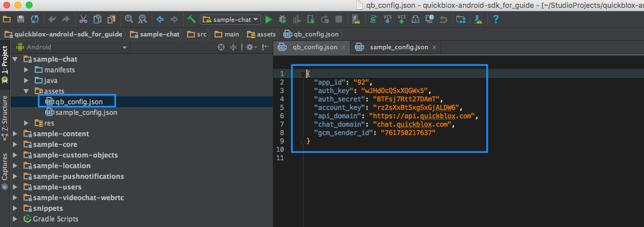Switch to the sample_config.json editor tab
The width and height of the screenshot is (644, 227).
point(395,47)
